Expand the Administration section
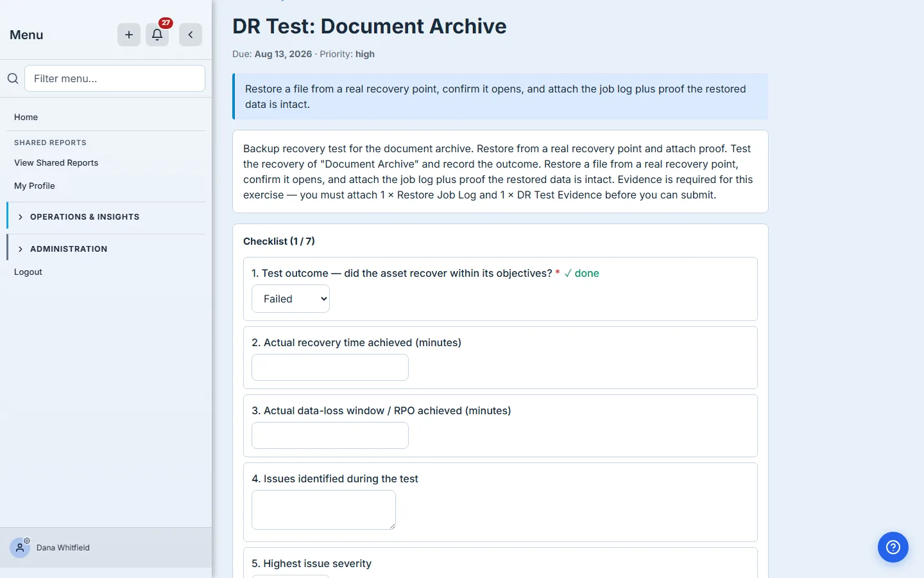Screen dimensions: 924x578 pos(107,249)
